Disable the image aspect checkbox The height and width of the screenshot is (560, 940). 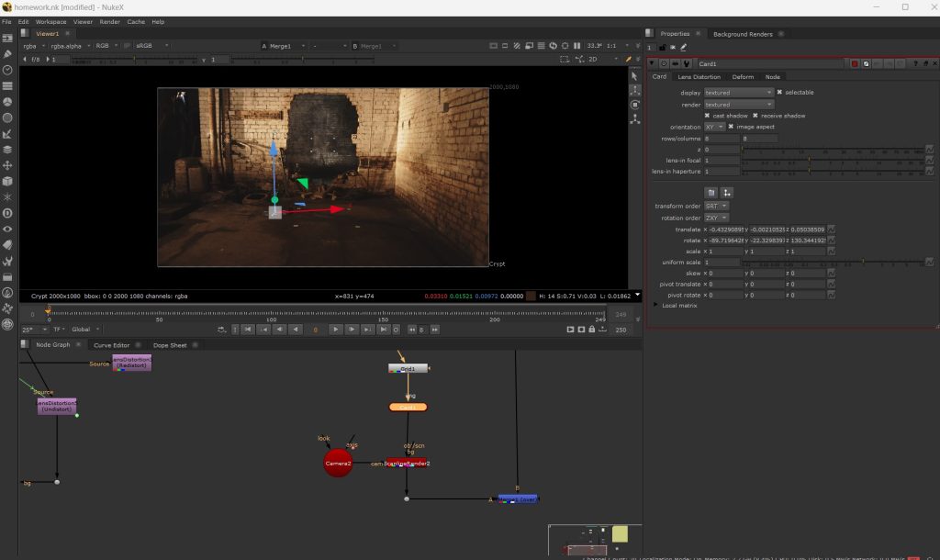click(x=731, y=127)
